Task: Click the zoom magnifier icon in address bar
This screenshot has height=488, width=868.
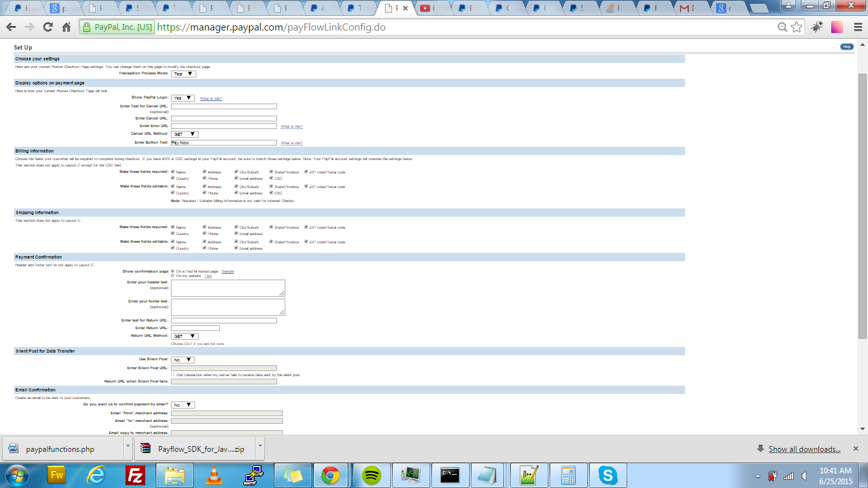Action: point(782,27)
